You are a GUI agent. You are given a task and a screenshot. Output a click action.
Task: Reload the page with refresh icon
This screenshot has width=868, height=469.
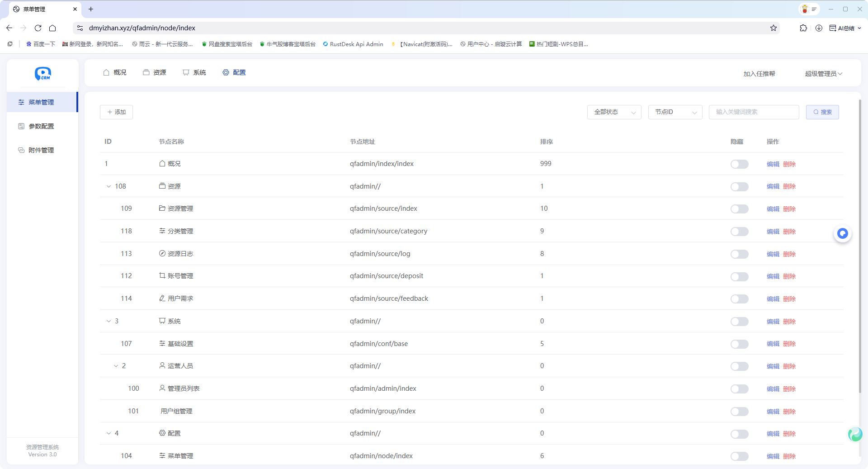tap(38, 28)
